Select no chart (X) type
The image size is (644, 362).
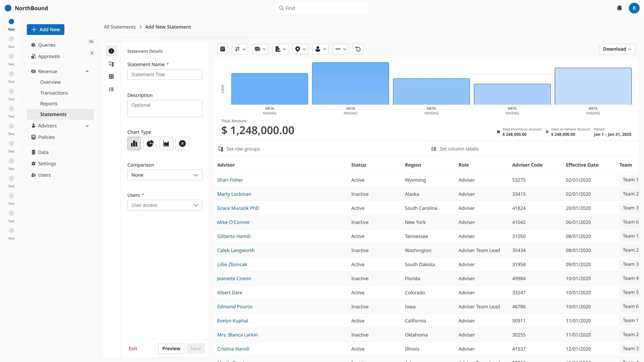pos(182,143)
